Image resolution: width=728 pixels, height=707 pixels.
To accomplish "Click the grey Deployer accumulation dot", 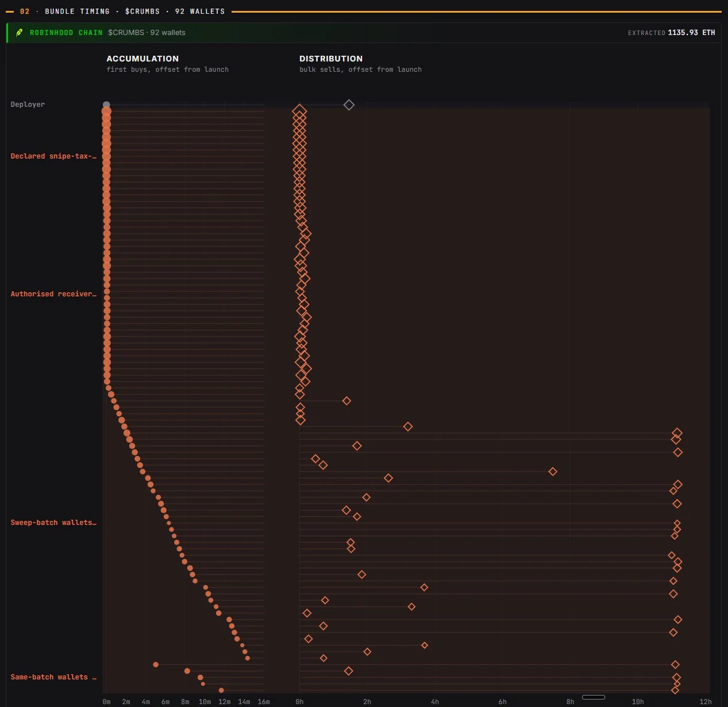I will tap(106, 105).
